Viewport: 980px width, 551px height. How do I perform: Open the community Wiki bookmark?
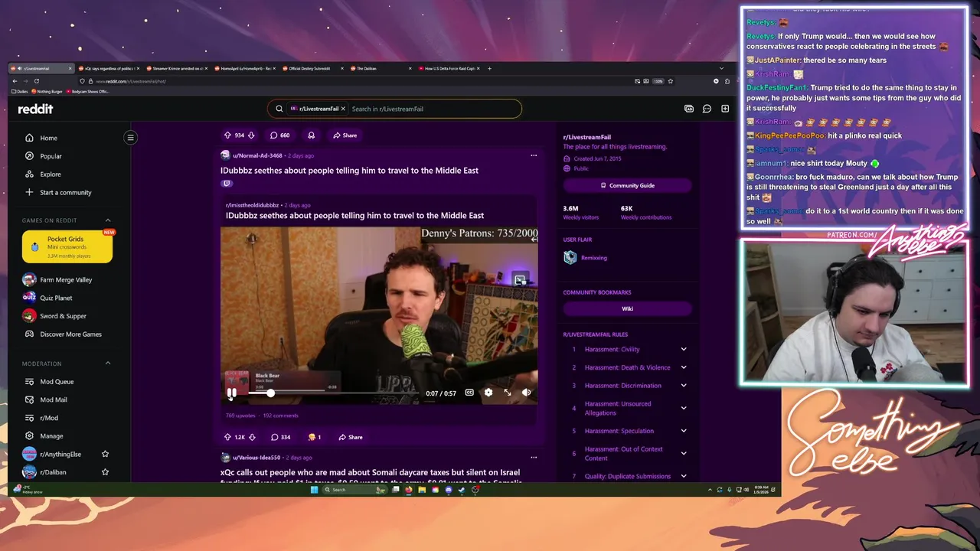pos(627,308)
